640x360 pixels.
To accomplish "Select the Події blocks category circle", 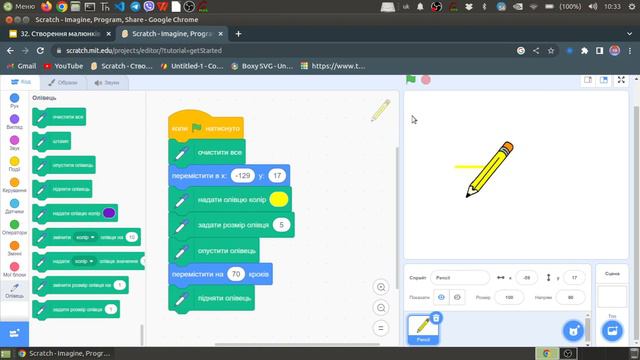I will (14, 161).
